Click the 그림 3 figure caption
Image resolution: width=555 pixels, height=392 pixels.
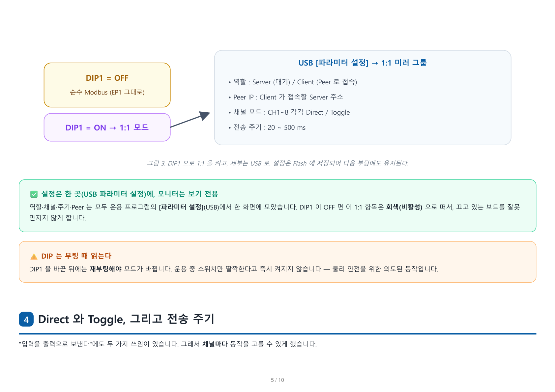277,163
